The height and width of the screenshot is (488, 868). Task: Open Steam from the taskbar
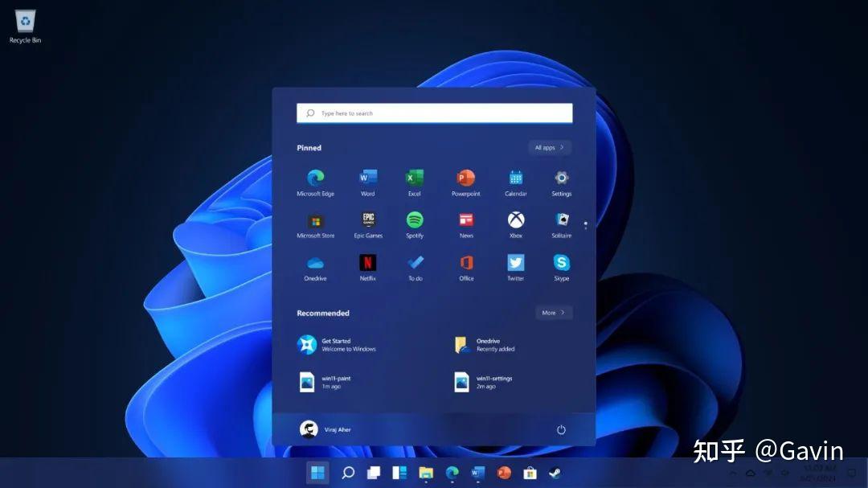point(555,474)
